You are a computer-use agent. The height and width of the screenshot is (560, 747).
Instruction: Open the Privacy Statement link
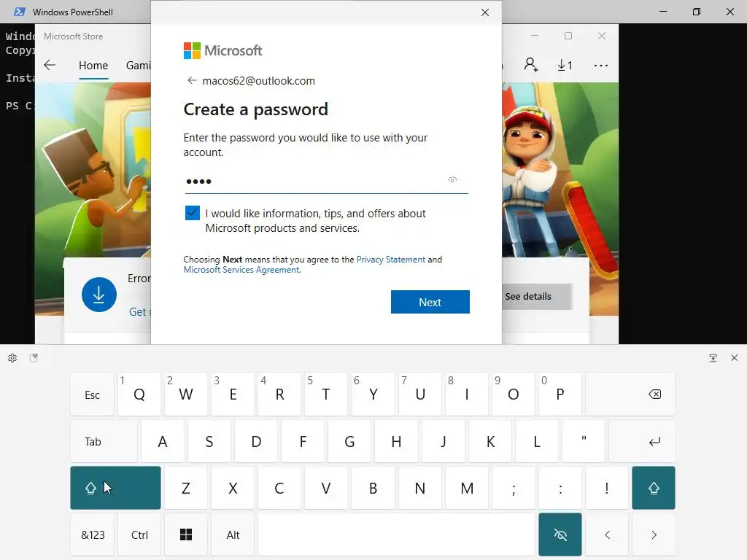391,260
